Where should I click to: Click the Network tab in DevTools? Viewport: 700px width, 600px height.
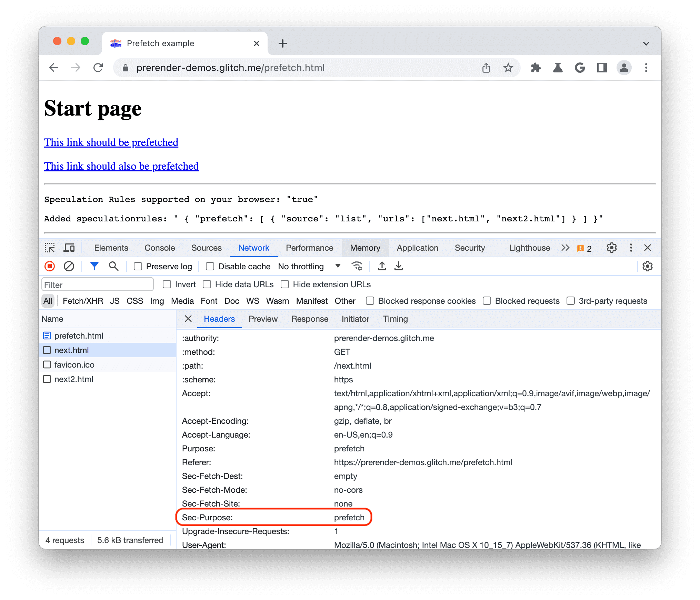[253, 248]
